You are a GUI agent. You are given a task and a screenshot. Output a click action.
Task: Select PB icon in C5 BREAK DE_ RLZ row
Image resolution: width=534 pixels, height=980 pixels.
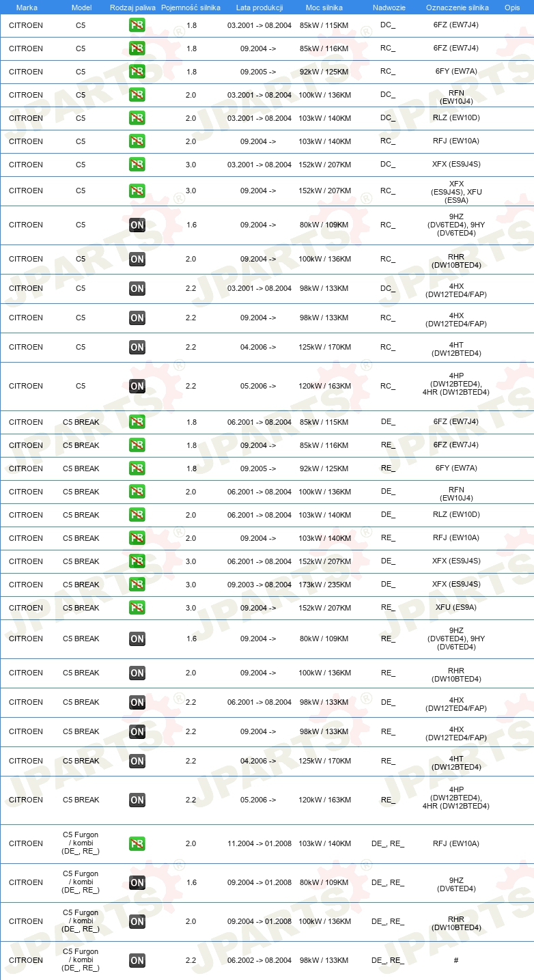(137, 515)
